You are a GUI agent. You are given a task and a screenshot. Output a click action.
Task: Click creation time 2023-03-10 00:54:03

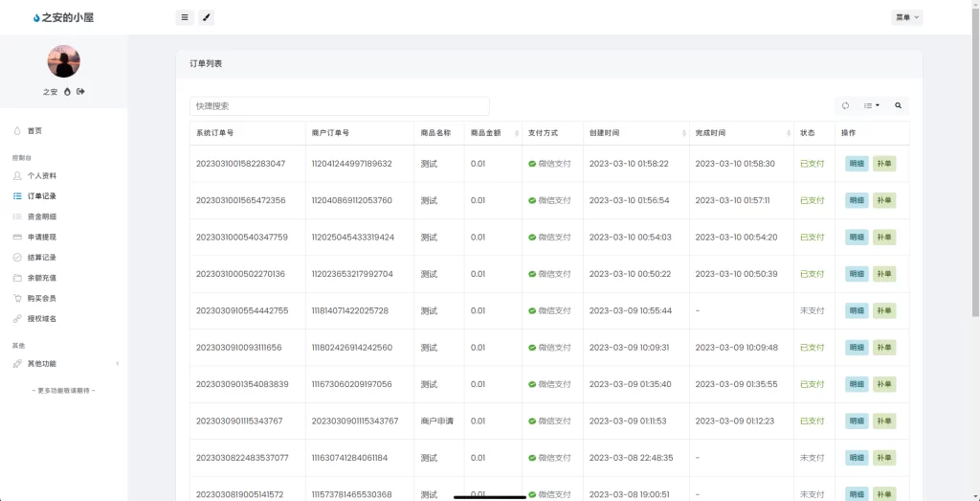coord(630,238)
